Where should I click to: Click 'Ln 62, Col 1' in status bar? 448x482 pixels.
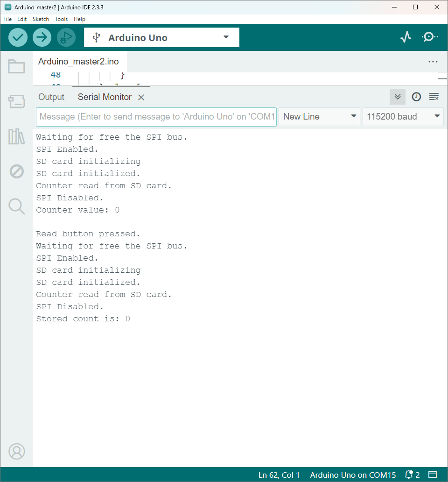pyautogui.click(x=279, y=475)
